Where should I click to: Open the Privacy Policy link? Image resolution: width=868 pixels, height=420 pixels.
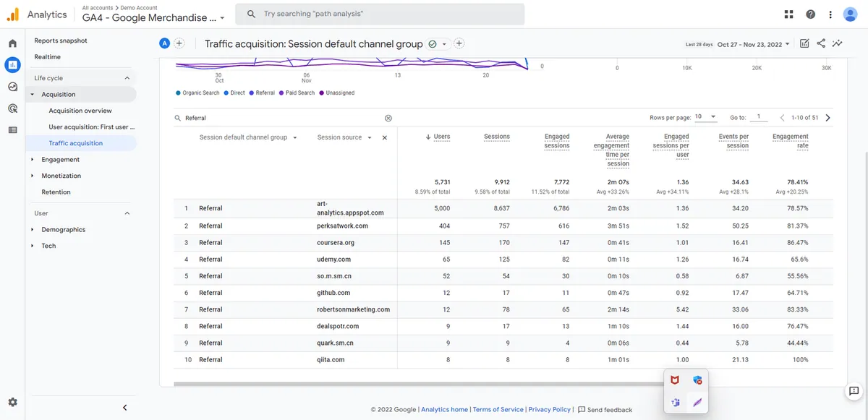tap(550, 410)
